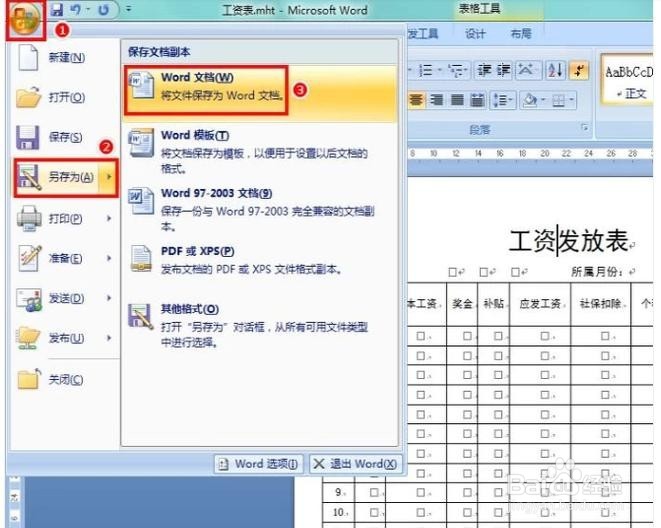
Task: Toggle Show/Hide paragraph marks button
Action: click(580, 70)
